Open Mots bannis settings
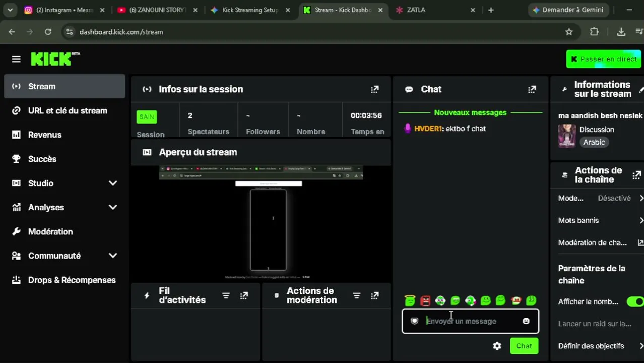 pos(601,220)
